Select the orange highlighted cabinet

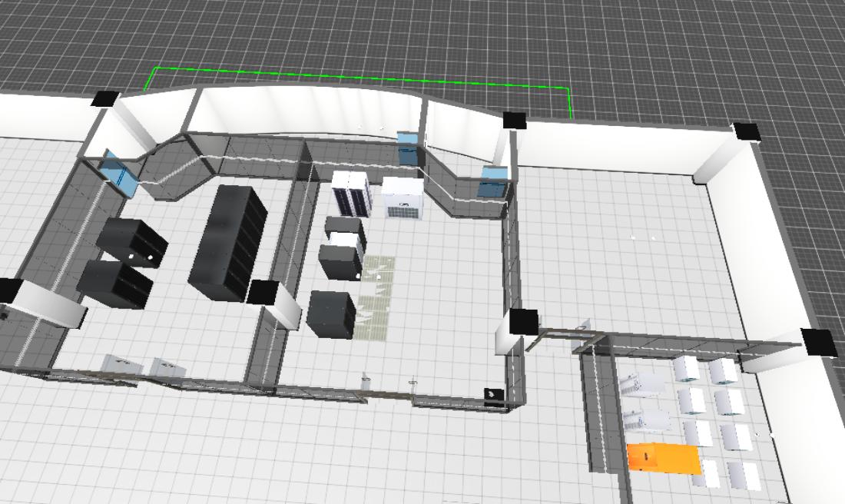pyautogui.click(x=663, y=457)
